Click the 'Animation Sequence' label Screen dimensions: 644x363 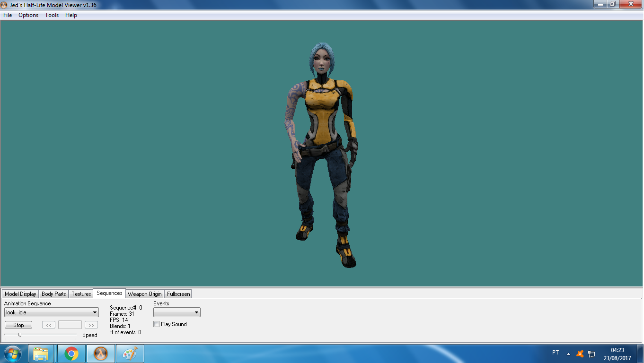click(27, 303)
